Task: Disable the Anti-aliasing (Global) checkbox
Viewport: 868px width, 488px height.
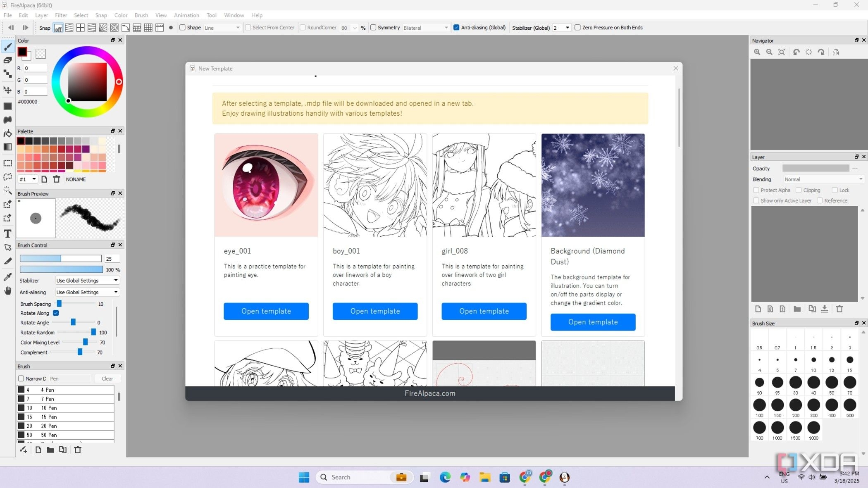Action: [456, 28]
